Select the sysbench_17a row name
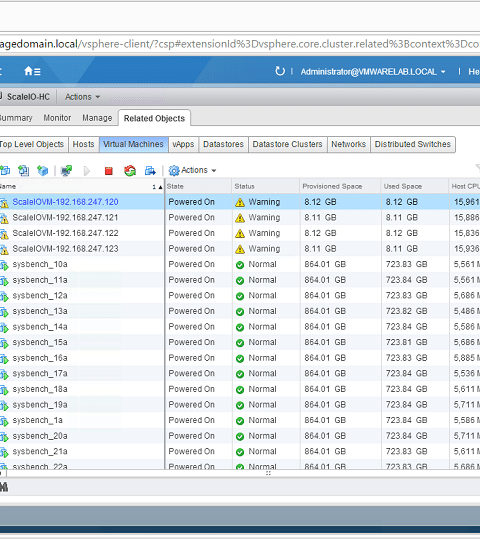 pyautogui.click(x=40, y=374)
